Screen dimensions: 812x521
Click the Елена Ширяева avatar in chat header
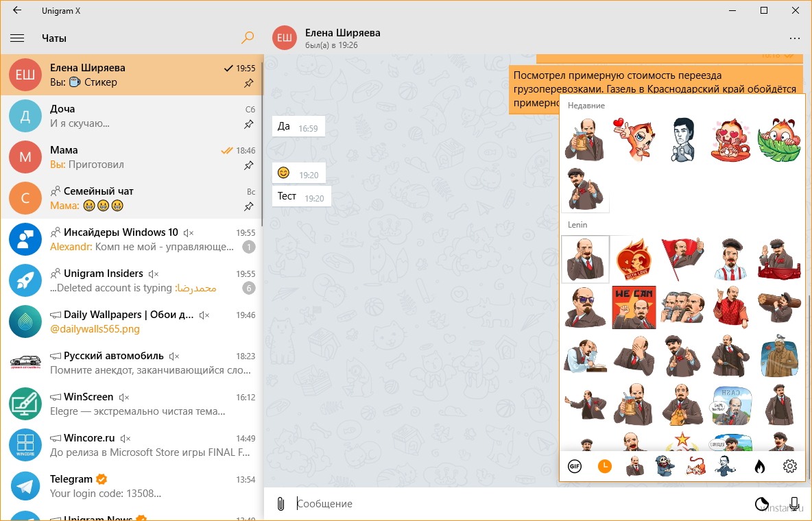pos(285,38)
